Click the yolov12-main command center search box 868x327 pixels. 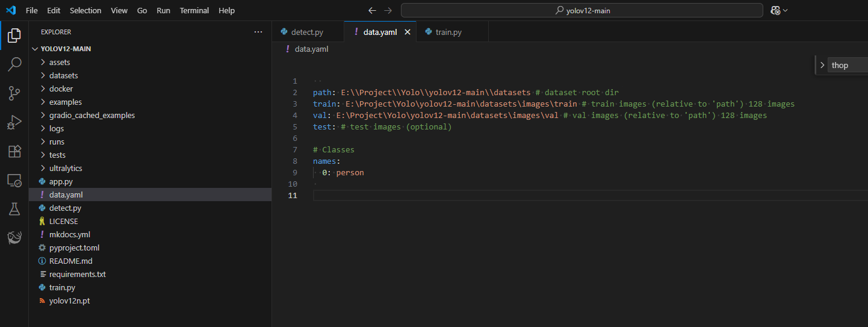click(x=582, y=10)
